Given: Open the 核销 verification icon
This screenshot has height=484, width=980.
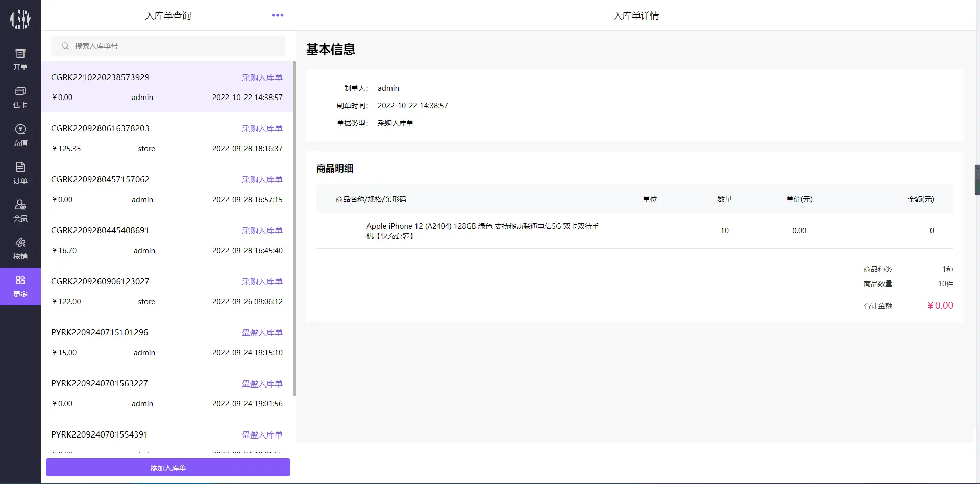Looking at the screenshot, I should coord(20,243).
